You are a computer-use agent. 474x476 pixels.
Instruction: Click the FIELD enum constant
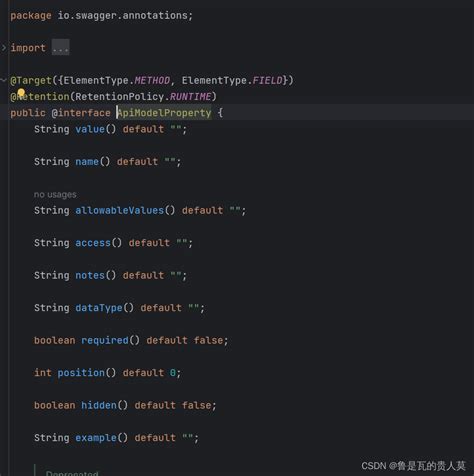tap(267, 80)
